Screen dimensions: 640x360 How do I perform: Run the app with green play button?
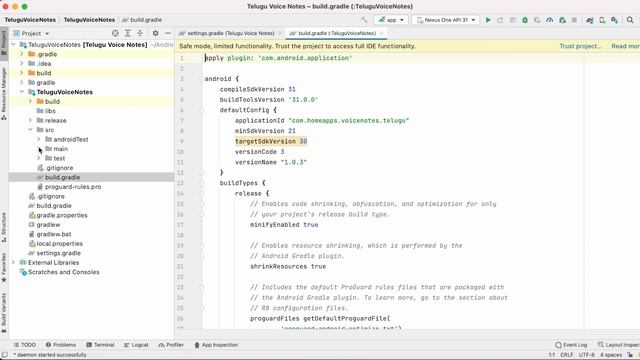click(488, 20)
